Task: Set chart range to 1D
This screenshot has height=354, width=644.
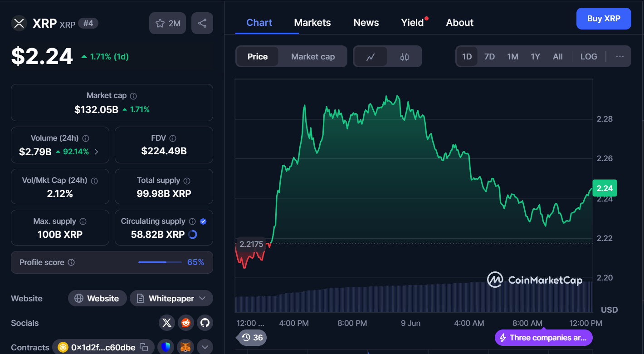Action: (x=467, y=57)
